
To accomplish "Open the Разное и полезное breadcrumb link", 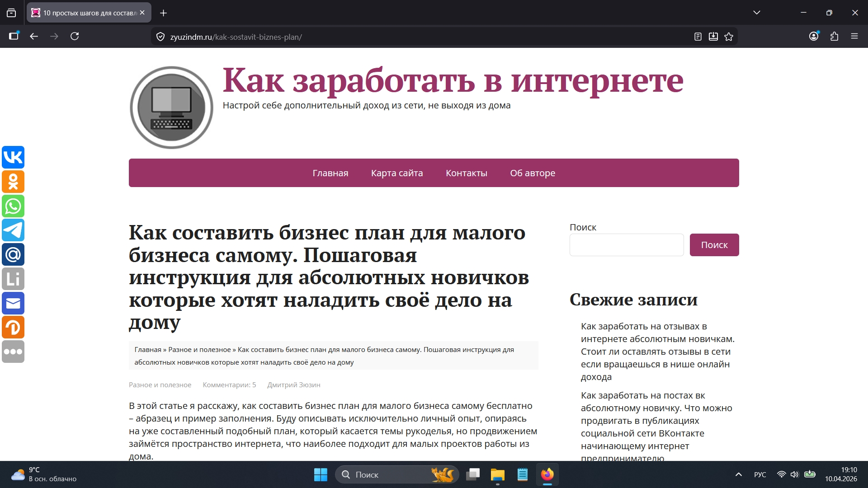I will pyautogui.click(x=199, y=349).
